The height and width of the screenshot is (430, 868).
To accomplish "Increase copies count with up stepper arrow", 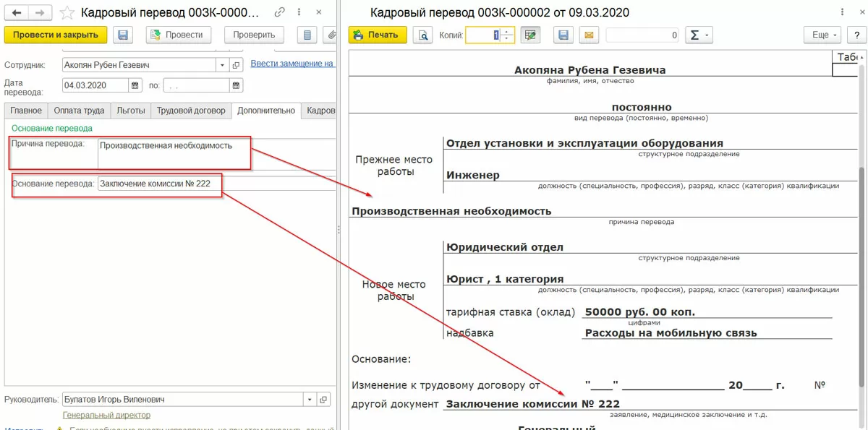I will [x=508, y=31].
